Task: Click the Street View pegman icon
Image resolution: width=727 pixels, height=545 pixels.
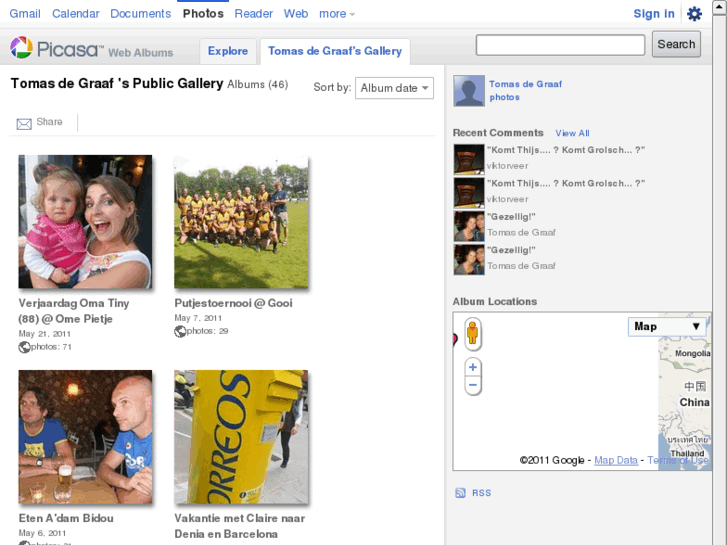Action: pos(472,333)
